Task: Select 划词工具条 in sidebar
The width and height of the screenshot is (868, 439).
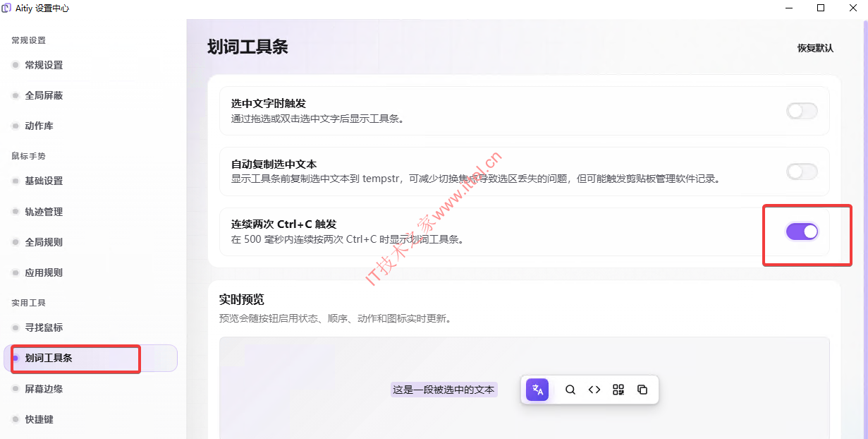Action: coord(90,358)
